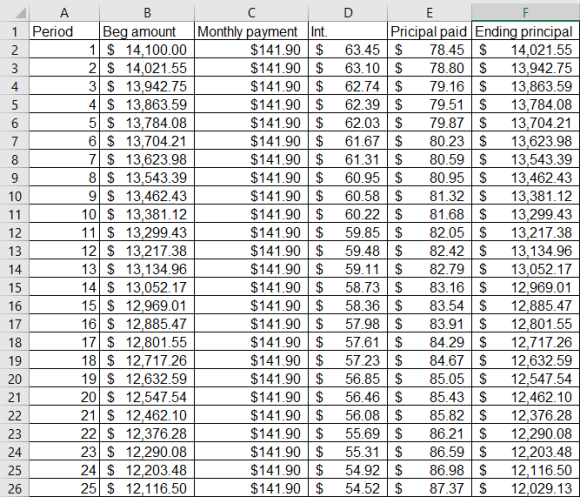Select the highlighted column F header

[526, 13]
